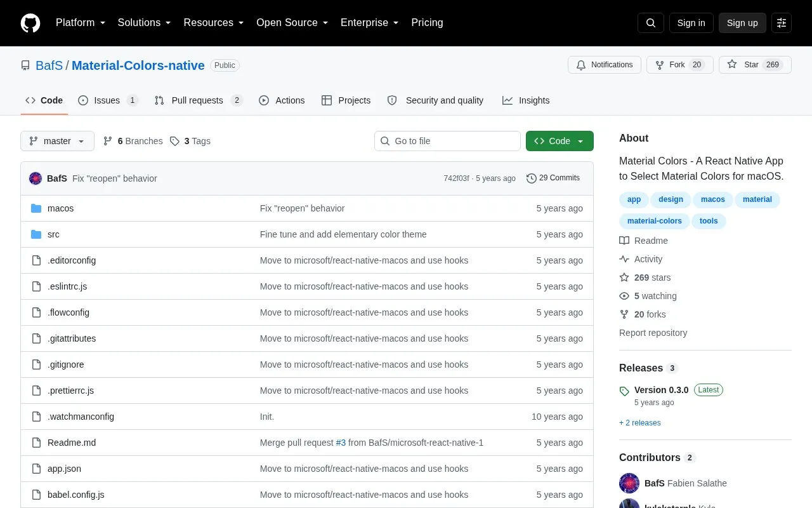812x508 pixels.
Task: Switch to the Pull requests tab
Action: [x=199, y=100]
